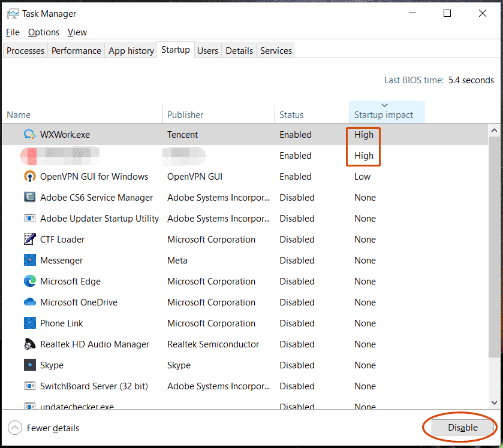The image size is (503, 448).
Task: Maximize the Task Manager window
Action: coord(447,13)
